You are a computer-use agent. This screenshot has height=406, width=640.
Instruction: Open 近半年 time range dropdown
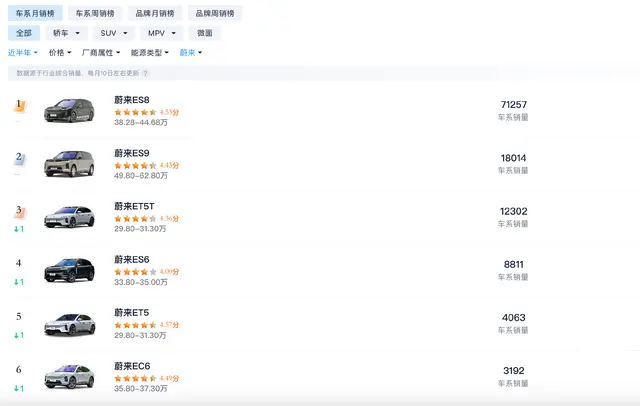pos(23,53)
